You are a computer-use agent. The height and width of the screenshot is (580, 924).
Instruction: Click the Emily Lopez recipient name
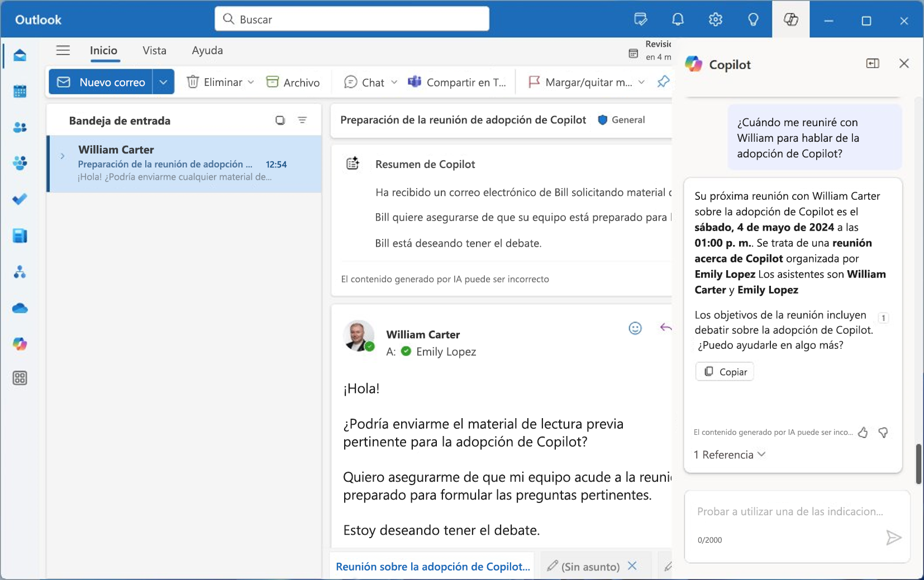pos(446,351)
